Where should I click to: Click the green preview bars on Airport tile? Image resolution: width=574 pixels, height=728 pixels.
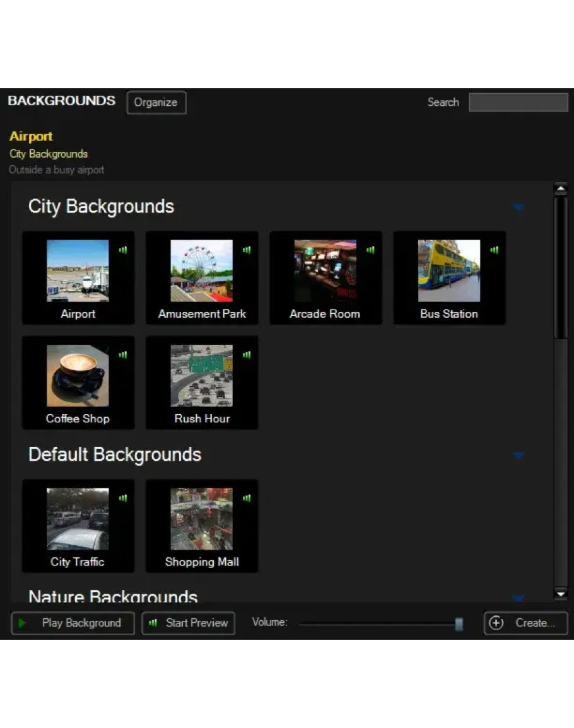(123, 250)
